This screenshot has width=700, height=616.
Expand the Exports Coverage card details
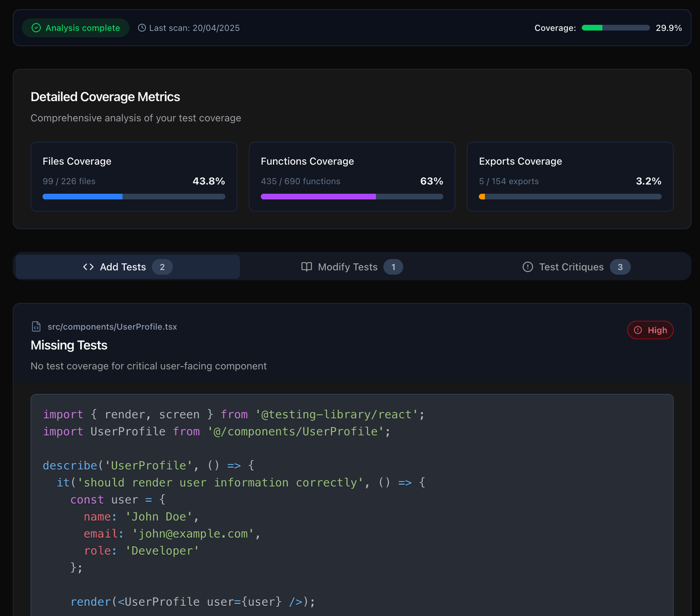point(570,176)
